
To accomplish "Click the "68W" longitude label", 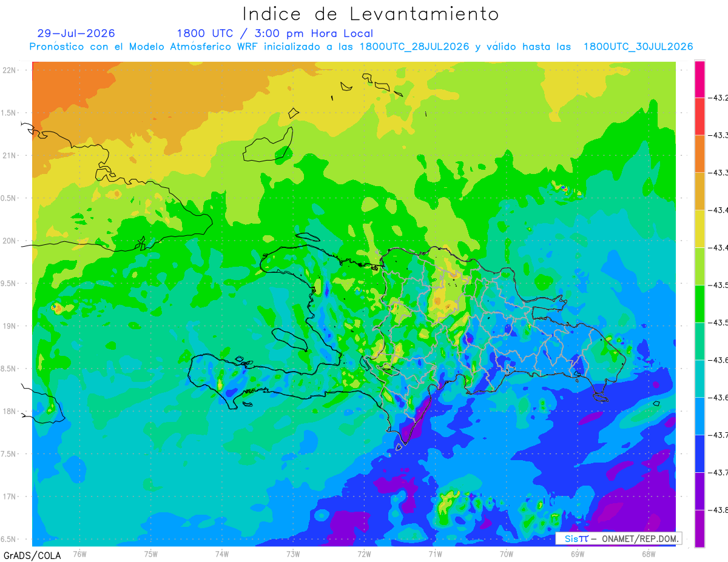I will [x=649, y=554].
